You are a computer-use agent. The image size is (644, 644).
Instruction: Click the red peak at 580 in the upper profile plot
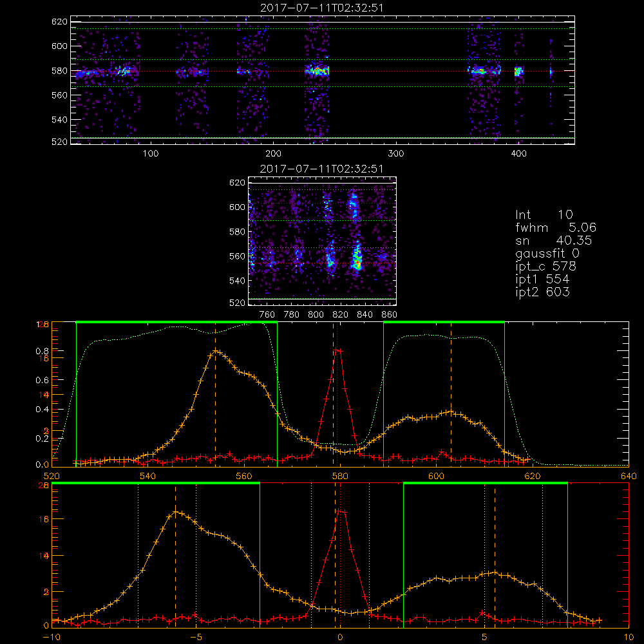(337, 350)
